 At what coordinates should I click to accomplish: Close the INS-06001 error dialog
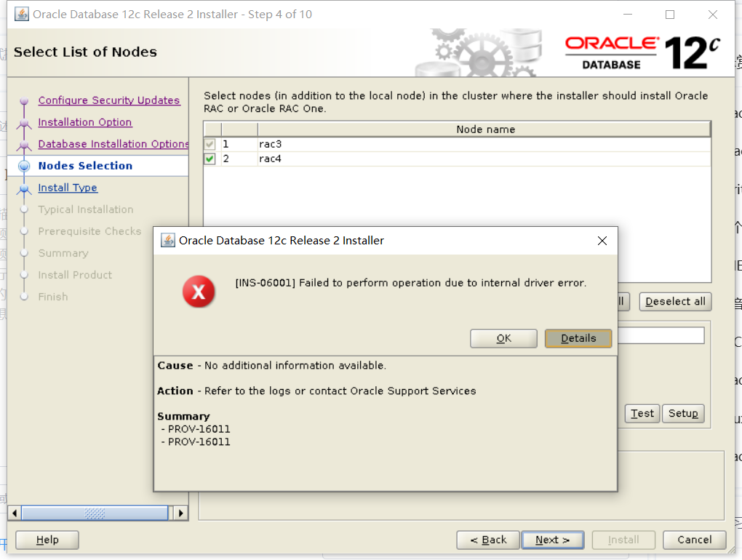[602, 241]
